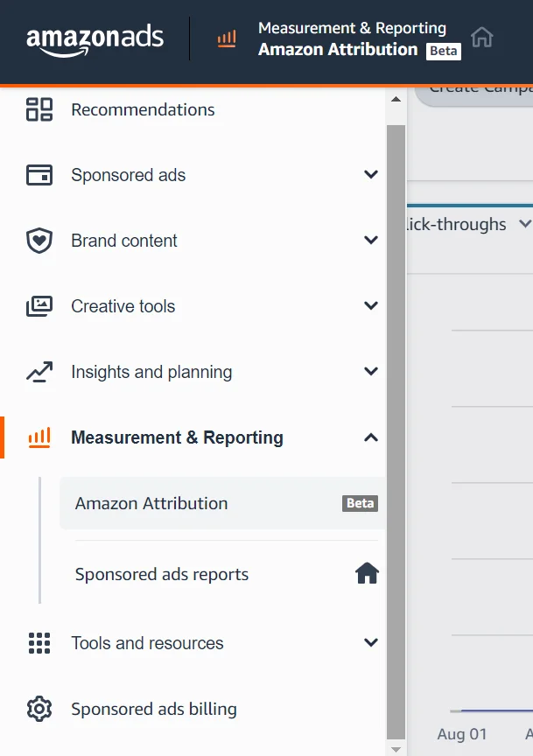Select Sponsored ads reports in the sidebar
The width and height of the screenshot is (533, 756).
point(159,573)
